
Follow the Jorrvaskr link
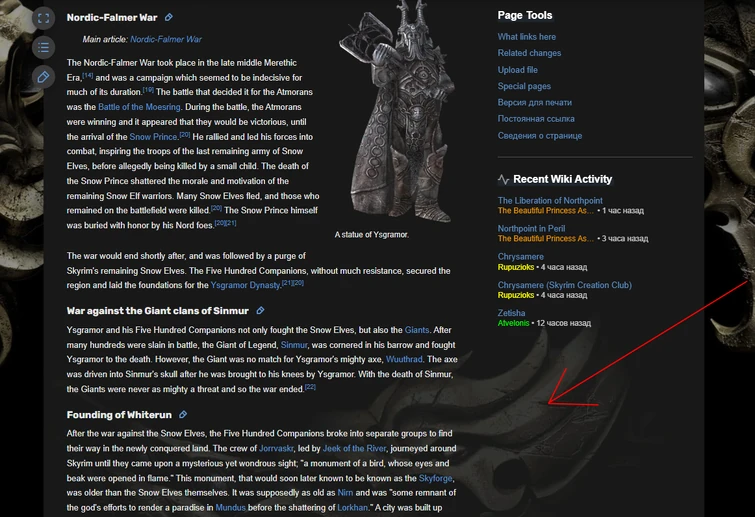pos(276,448)
